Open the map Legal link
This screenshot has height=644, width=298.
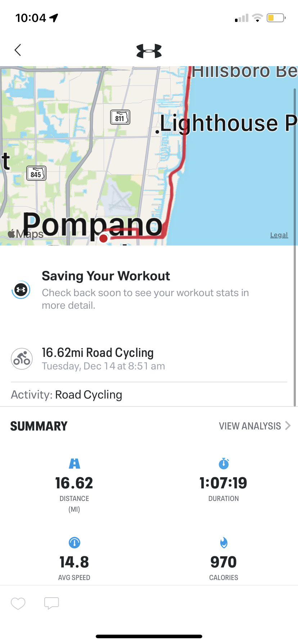279,235
